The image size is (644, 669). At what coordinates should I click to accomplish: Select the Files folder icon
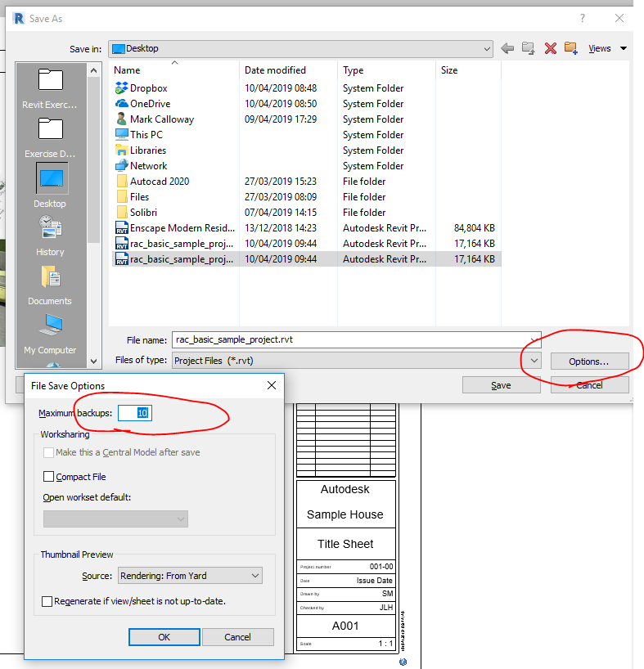(122, 196)
